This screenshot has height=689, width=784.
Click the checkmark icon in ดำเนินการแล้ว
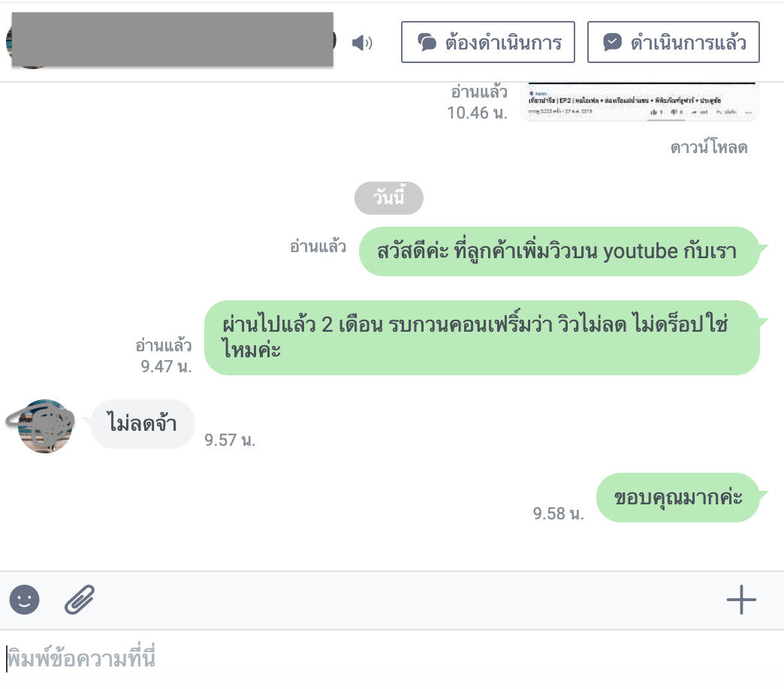pos(613,43)
